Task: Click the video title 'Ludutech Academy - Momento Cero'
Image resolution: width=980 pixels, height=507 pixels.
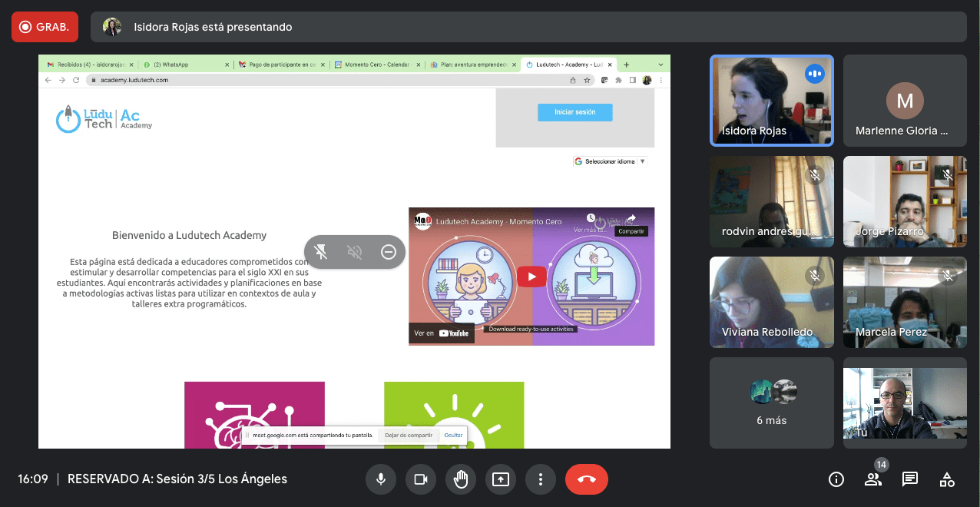Action: (x=499, y=222)
